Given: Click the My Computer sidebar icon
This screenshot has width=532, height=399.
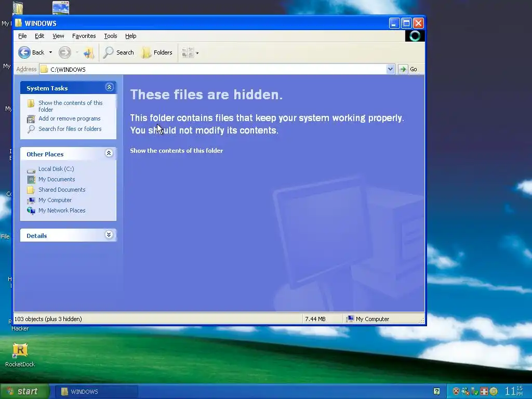Looking at the screenshot, I should 31,201.
